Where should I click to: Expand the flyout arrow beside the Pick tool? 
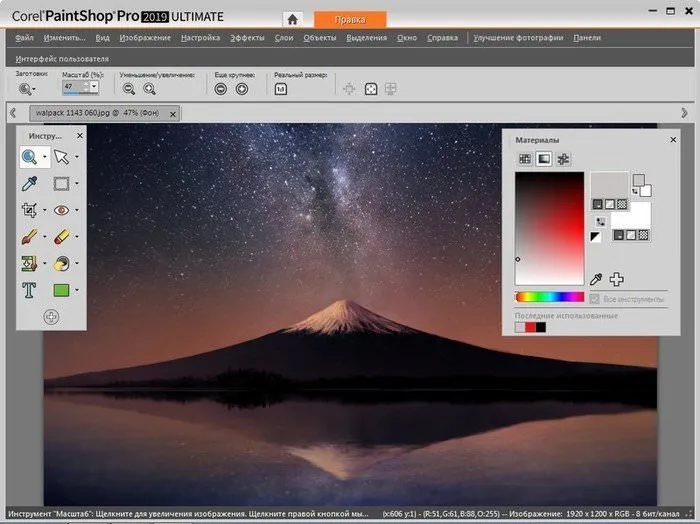[x=78, y=157]
